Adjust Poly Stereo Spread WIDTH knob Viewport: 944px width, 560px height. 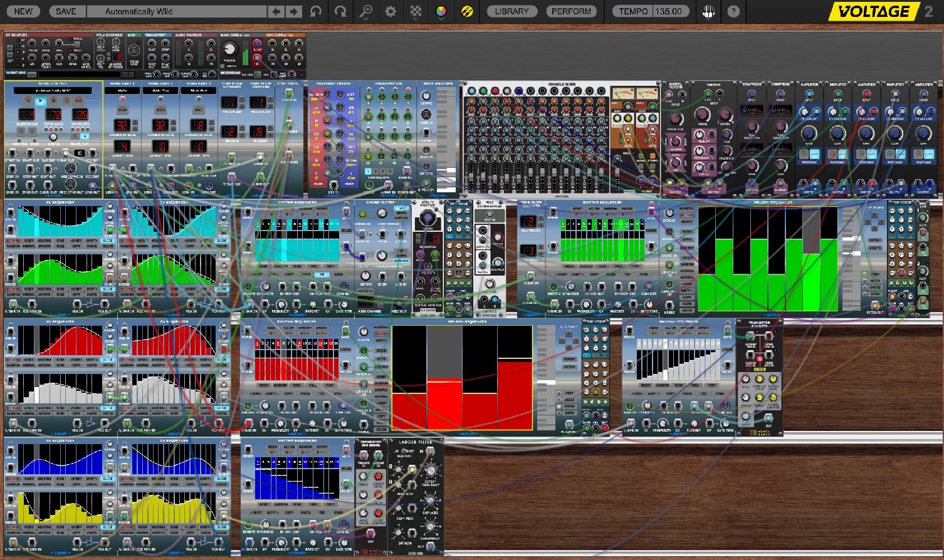(498, 237)
